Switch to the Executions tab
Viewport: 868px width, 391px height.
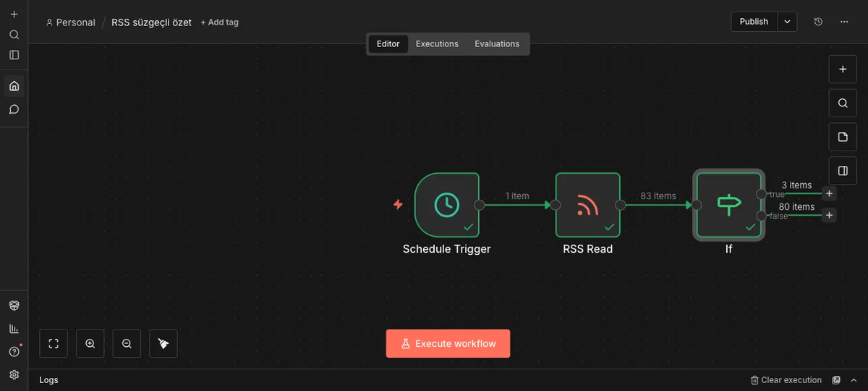pos(437,44)
